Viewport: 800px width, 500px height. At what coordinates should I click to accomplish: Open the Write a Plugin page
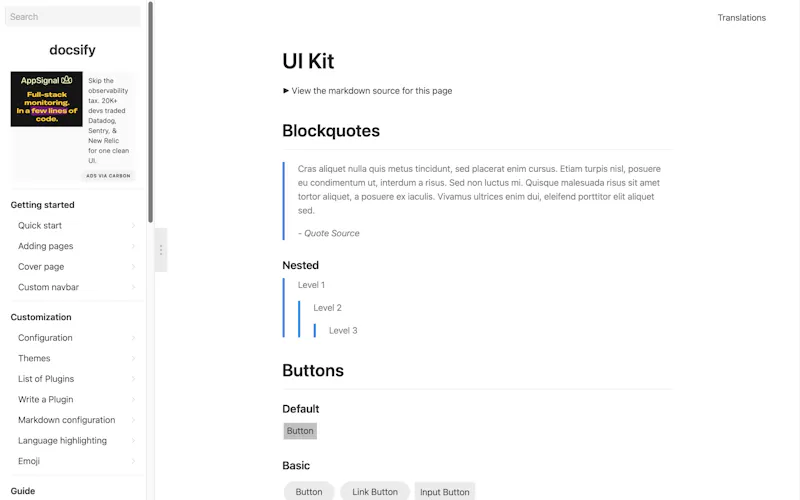coord(45,399)
